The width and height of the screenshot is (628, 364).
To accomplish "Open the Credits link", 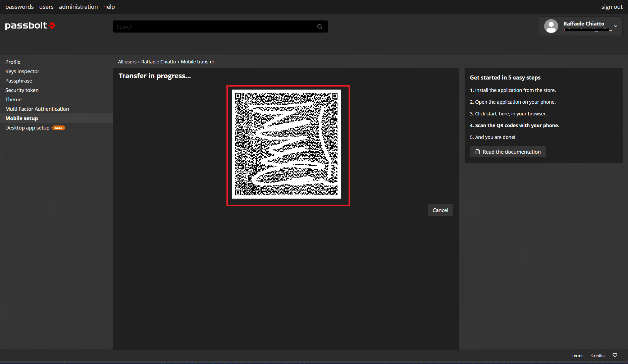I will tap(598, 355).
